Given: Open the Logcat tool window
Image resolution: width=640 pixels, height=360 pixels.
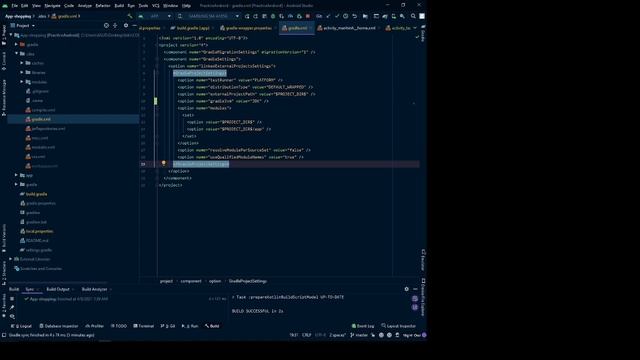Looking at the screenshot, I should 21,326.
